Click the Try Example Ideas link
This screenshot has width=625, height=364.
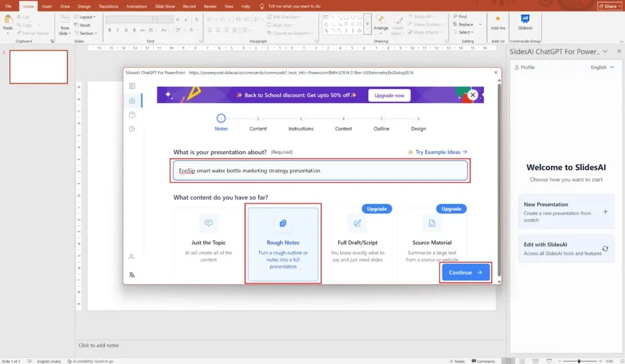[x=438, y=152]
